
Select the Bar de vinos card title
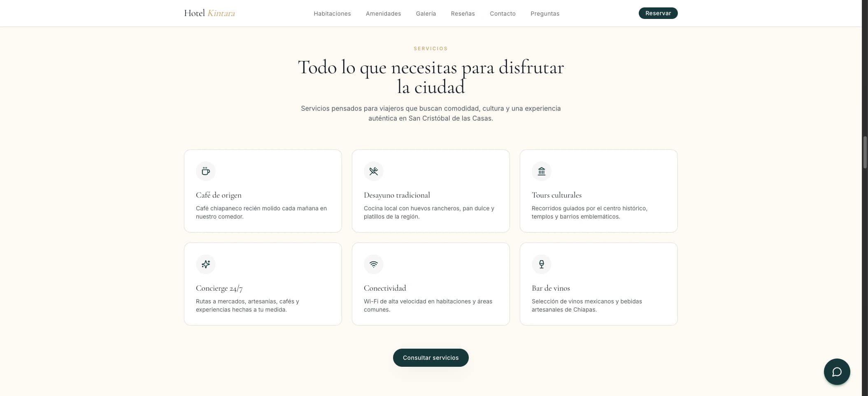pos(551,288)
